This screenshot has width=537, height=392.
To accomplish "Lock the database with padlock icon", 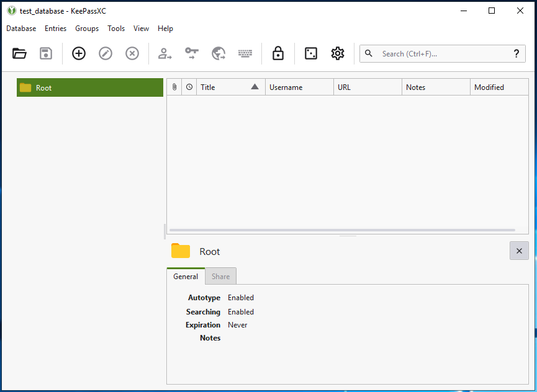I will [278, 54].
